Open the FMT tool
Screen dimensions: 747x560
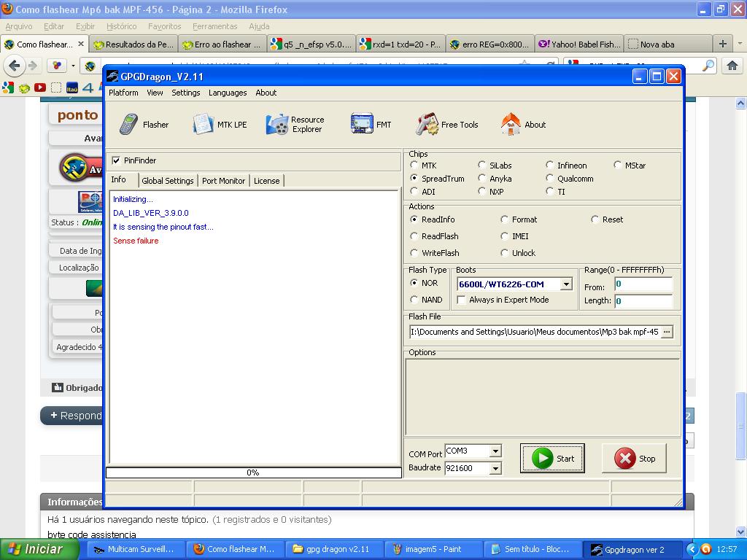coord(371,125)
